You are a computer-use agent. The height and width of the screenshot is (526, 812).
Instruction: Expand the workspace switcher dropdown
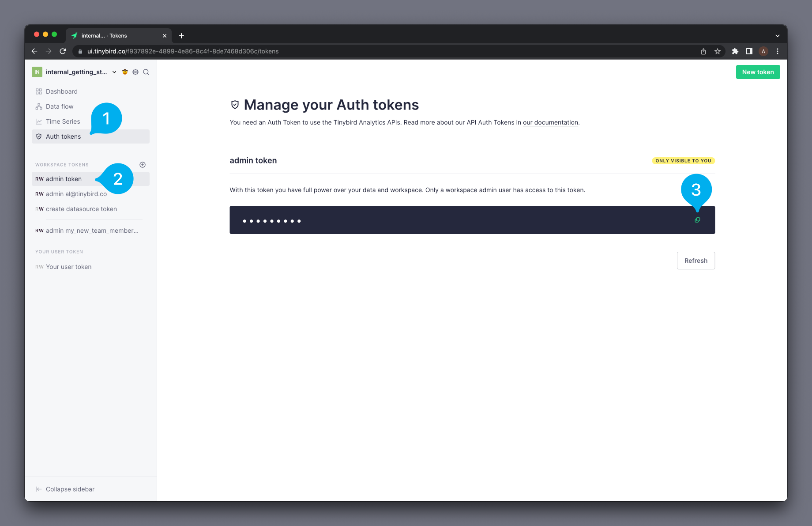click(114, 72)
